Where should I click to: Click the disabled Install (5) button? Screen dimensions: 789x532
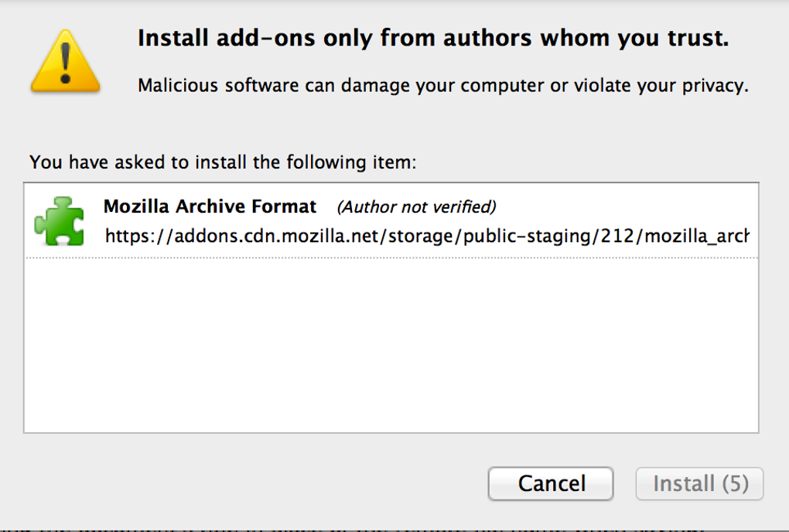[699, 484]
